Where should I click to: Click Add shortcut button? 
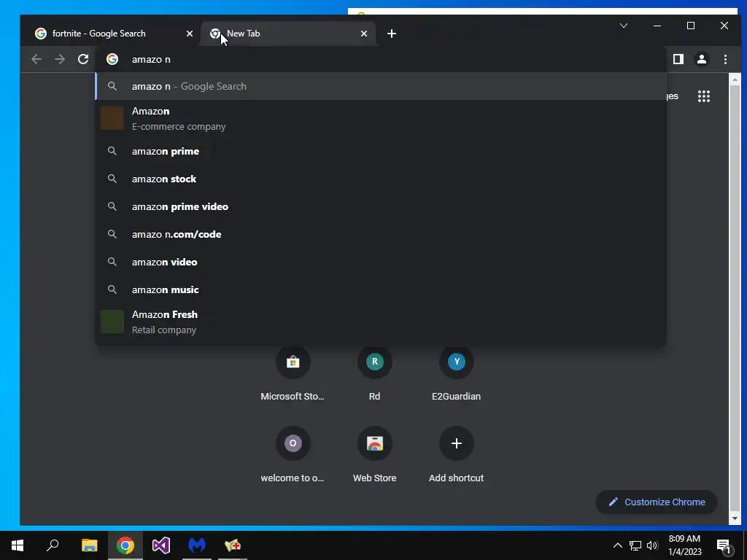[x=457, y=455]
